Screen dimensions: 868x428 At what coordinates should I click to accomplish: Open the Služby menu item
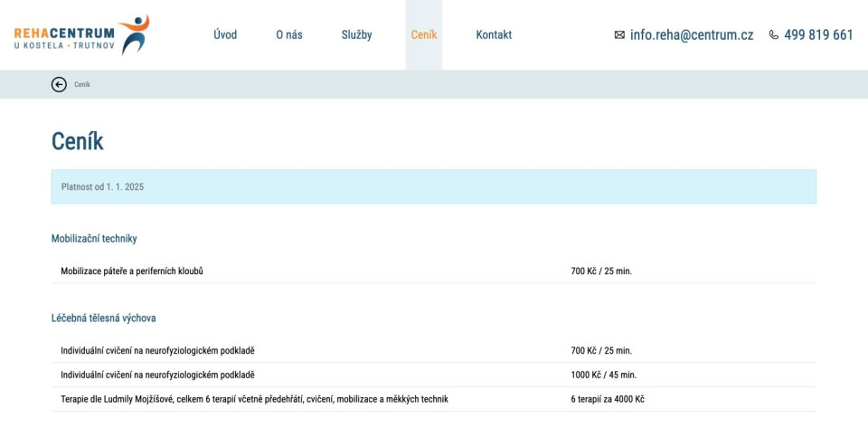pos(356,35)
